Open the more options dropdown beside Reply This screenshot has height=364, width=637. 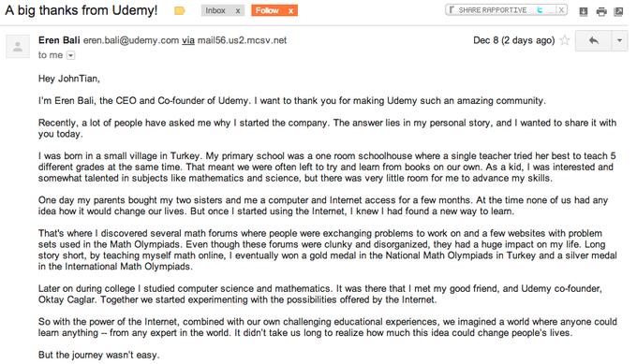click(619, 40)
